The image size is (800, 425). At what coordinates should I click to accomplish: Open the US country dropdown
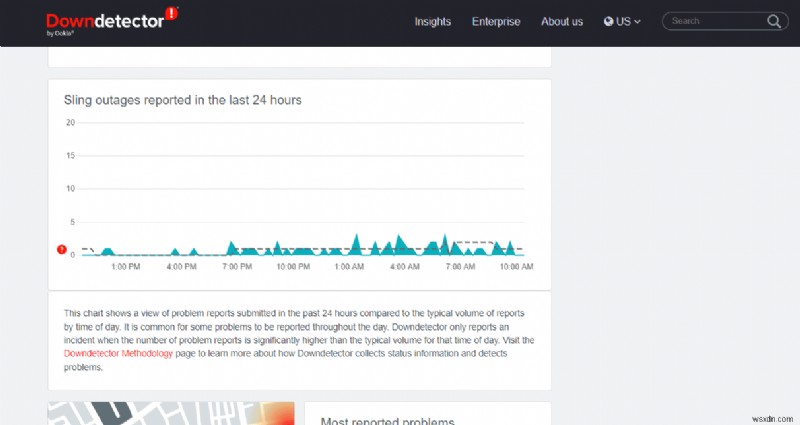622,21
